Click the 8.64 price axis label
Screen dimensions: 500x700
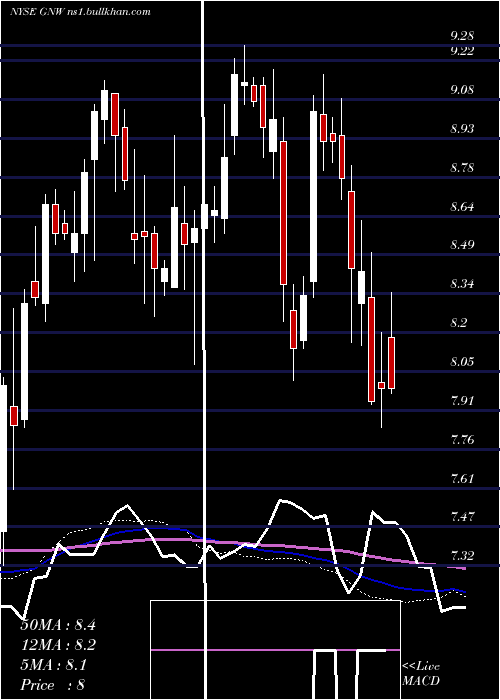tap(462, 207)
